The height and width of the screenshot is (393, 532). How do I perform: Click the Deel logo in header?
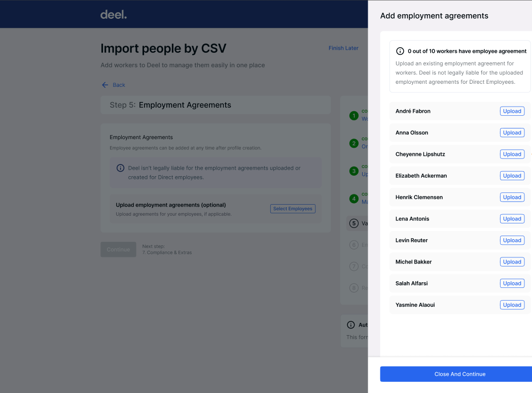point(114,15)
